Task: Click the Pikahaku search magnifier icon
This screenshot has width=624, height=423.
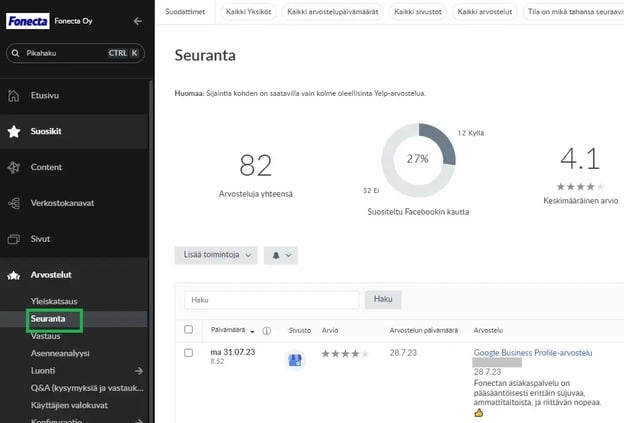Action: (x=15, y=53)
